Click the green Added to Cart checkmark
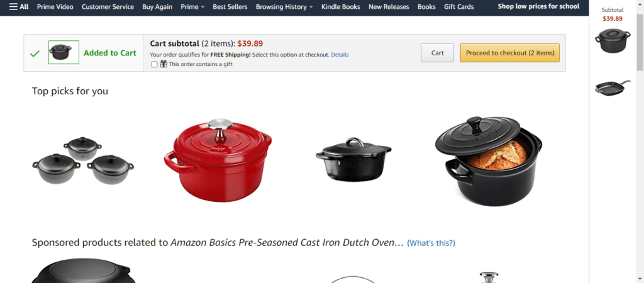This screenshot has width=644, height=283. click(x=35, y=53)
